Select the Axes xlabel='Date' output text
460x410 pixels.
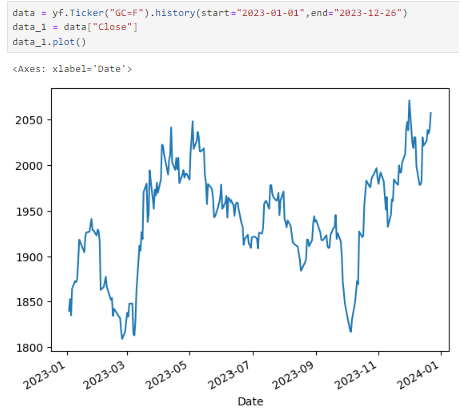pyautogui.click(x=72, y=69)
